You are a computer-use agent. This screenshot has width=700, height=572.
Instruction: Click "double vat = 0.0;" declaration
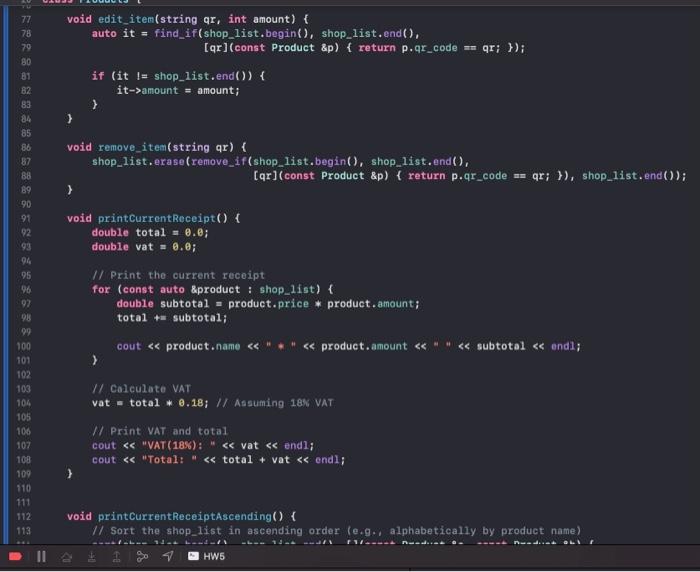pos(144,247)
